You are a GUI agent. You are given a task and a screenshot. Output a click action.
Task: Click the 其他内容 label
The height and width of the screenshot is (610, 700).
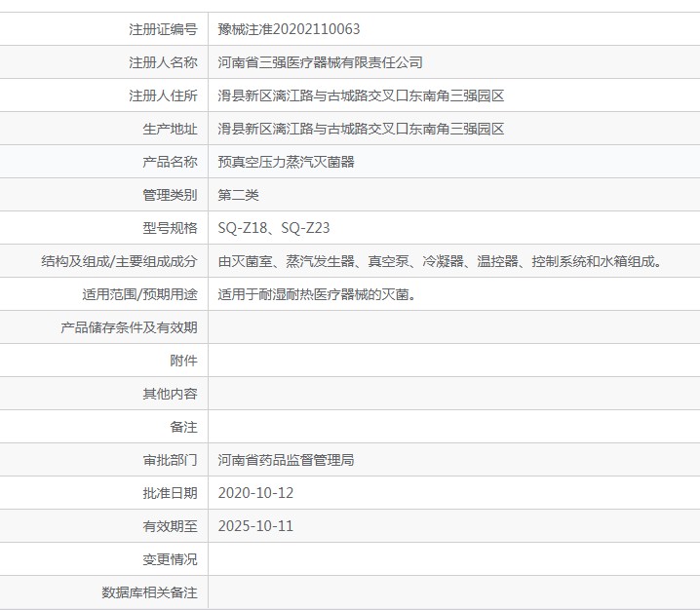tap(170, 394)
